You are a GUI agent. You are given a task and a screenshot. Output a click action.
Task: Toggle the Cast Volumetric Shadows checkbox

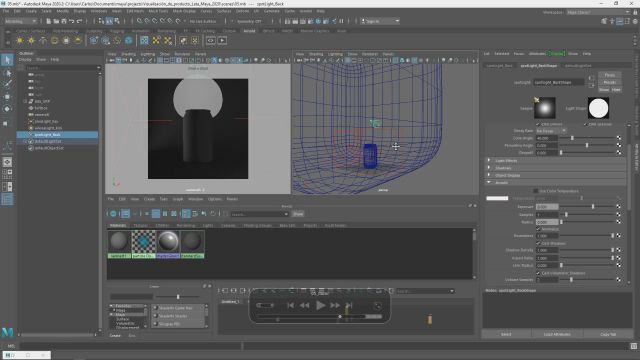(x=538, y=273)
